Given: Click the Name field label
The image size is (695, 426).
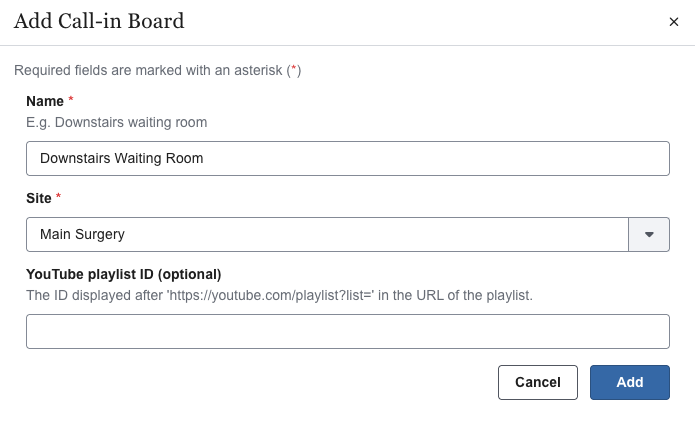Looking at the screenshot, I should click(44, 101).
